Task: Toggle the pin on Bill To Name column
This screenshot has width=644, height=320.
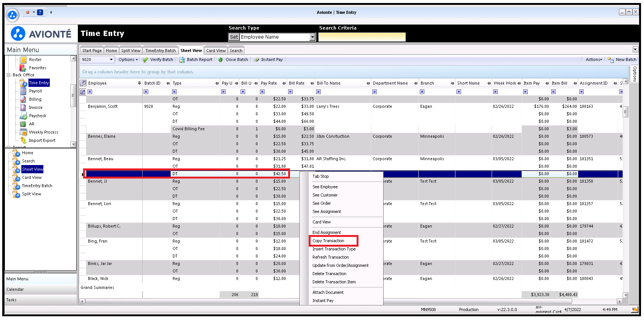Action: click(x=368, y=83)
